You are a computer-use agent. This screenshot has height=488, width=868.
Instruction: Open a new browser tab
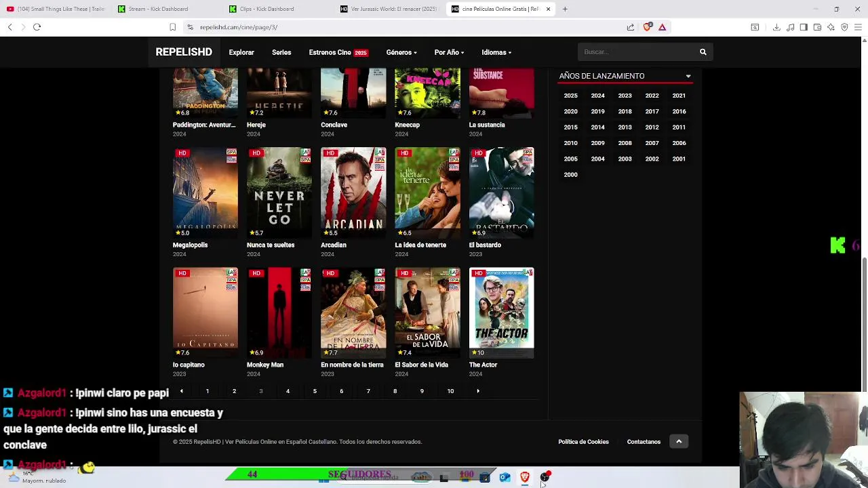(565, 9)
